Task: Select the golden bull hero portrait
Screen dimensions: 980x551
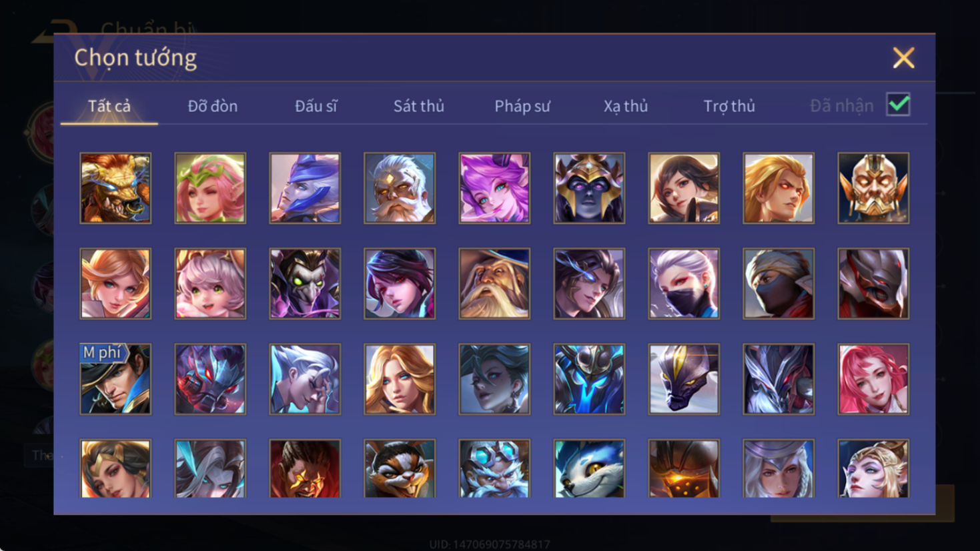Action: (x=115, y=188)
